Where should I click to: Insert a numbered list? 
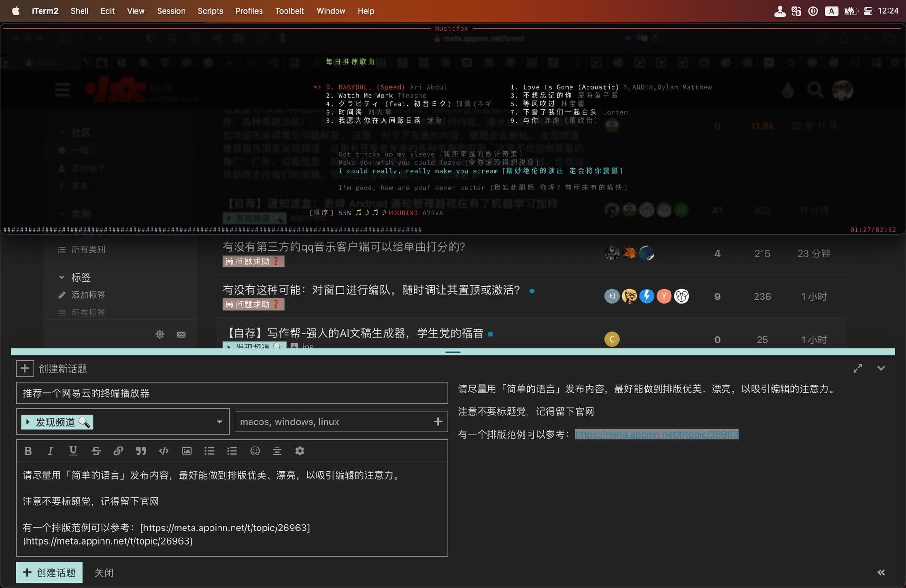coord(232,451)
